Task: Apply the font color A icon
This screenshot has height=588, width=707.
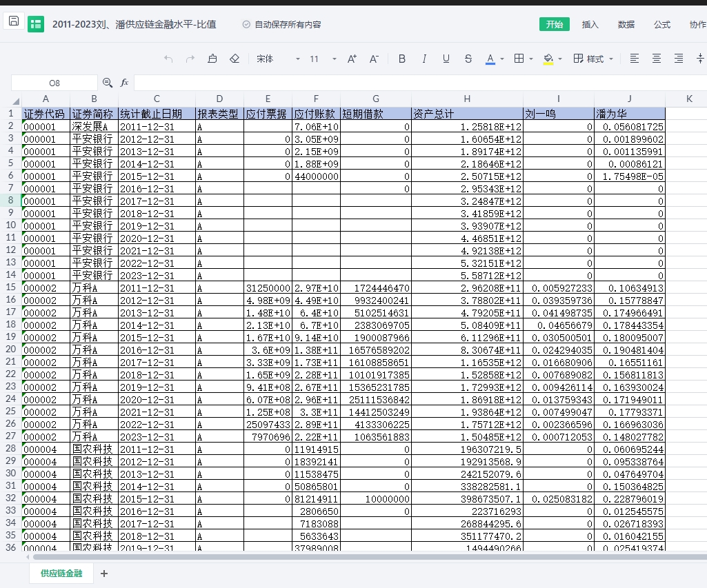Action: [x=490, y=59]
